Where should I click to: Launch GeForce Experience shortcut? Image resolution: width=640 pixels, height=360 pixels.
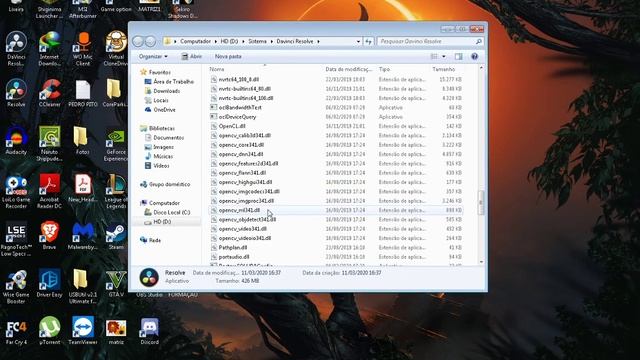[x=116, y=144]
